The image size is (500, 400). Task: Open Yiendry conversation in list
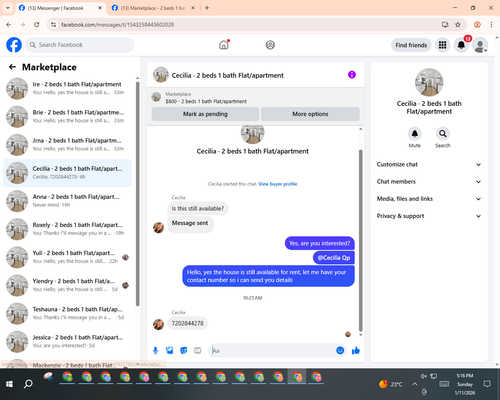pos(68,285)
